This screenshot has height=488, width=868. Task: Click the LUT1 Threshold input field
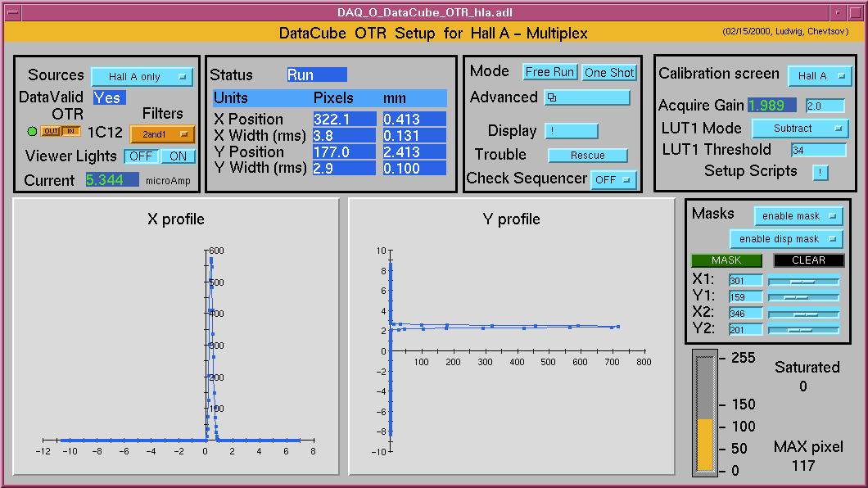tap(818, 150)
